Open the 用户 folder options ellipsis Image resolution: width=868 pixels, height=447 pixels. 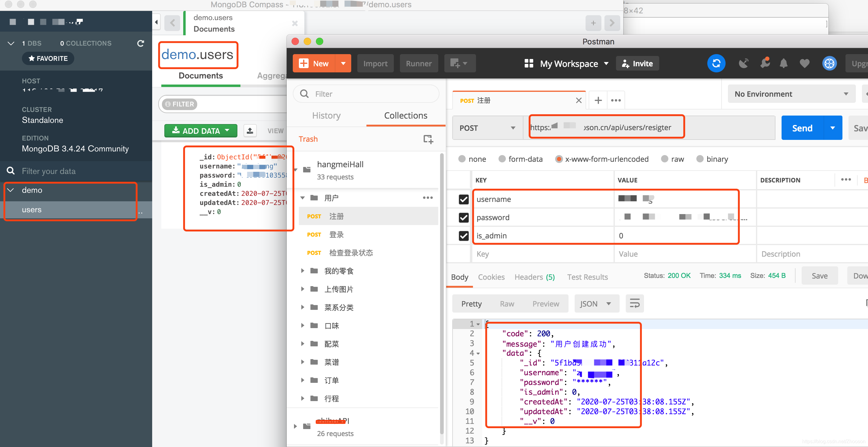click(428, 198)
